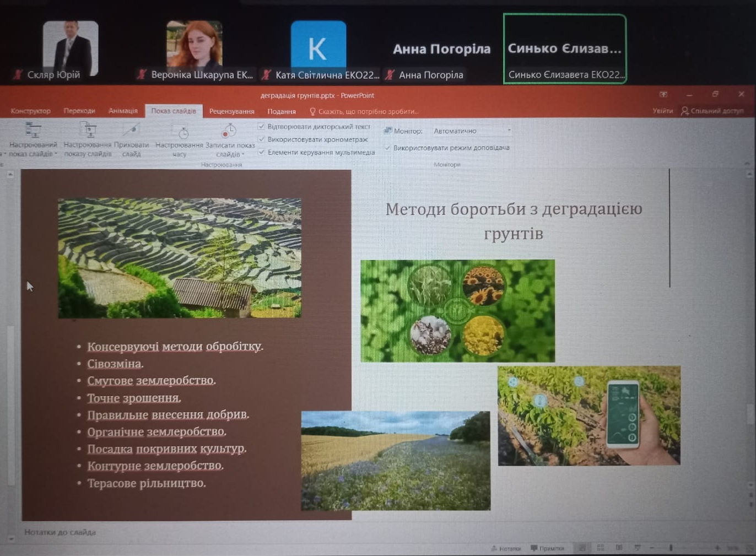
Task: Open Set Up Slide Show settings
Action: [x=88, y=131]
